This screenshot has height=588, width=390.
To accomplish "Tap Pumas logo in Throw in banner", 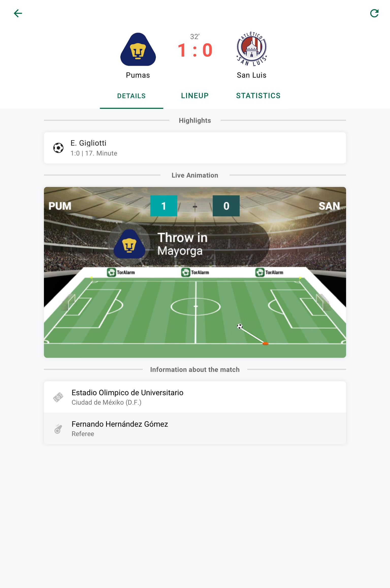I will 129,244.
